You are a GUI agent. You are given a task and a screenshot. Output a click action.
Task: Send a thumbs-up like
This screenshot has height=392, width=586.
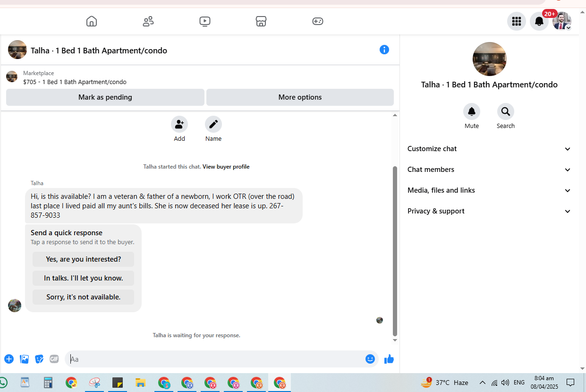(x=389, y=359)
